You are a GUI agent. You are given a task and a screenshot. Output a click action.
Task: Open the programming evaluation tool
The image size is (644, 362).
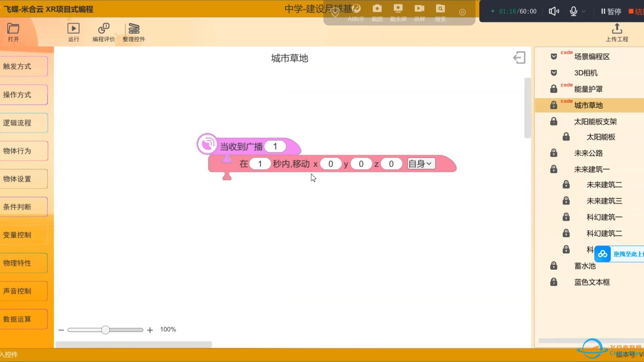click(104, 29)
